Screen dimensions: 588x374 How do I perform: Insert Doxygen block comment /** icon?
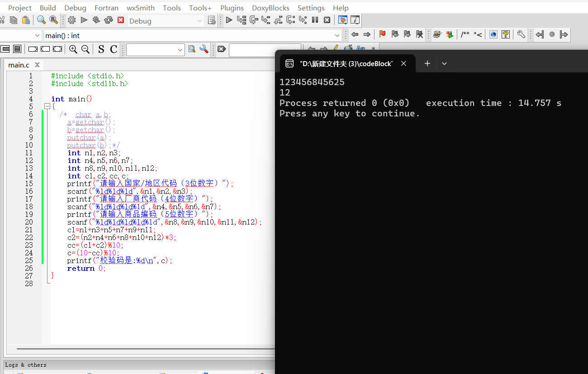(x=465, y=34)
